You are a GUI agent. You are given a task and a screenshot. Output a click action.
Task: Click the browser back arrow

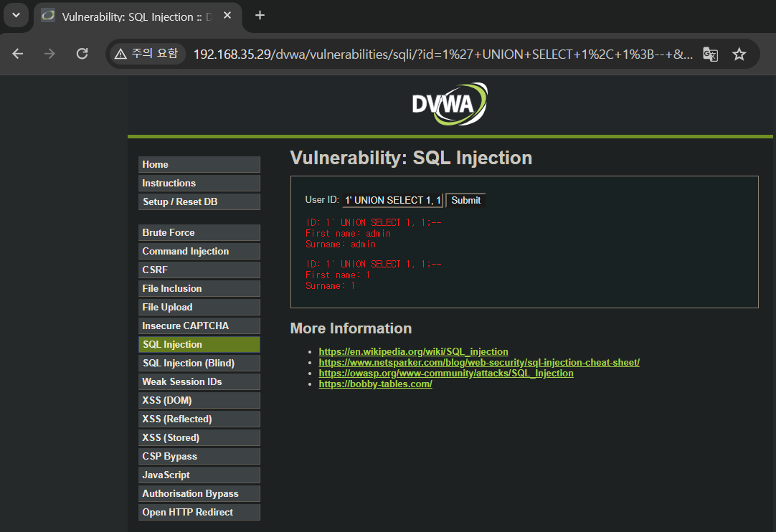pos(18,54)
